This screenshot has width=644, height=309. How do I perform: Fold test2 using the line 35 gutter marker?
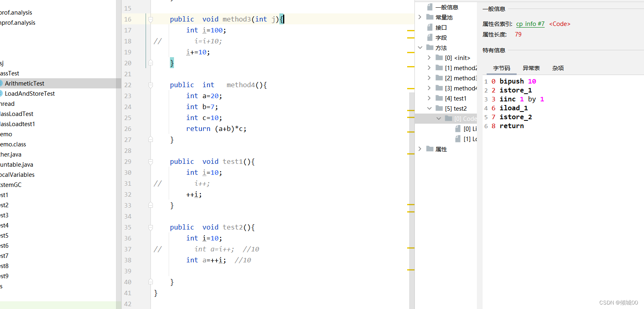[150, 227]
